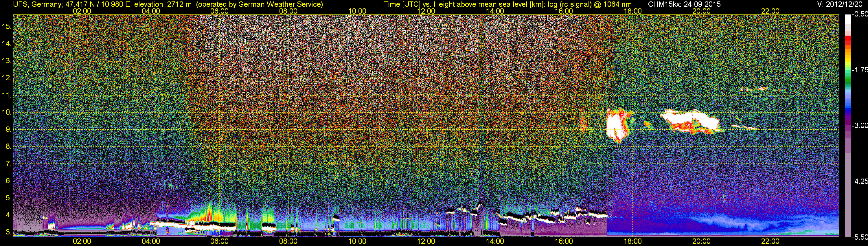Click the 04:00 label on the bottom time axis
868x246 pixels.
151,241
